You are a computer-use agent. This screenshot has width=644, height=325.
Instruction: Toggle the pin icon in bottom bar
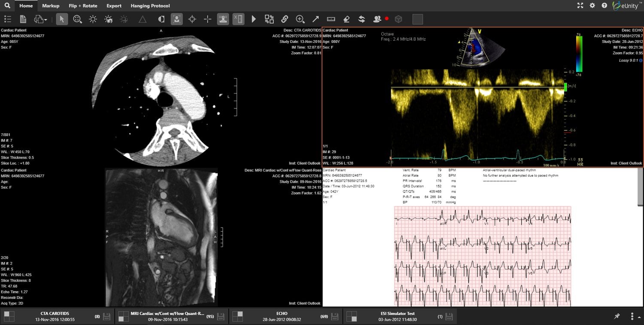click(617, 316)
